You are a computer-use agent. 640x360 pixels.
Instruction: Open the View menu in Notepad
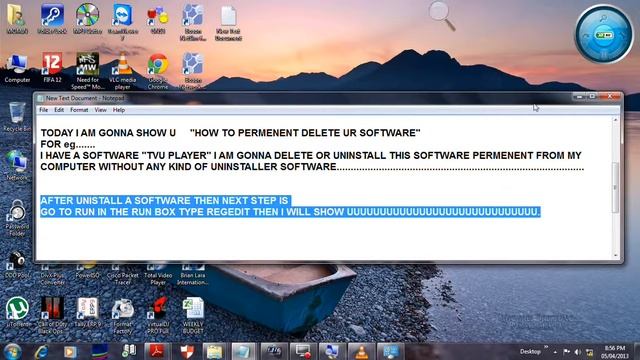100,110
